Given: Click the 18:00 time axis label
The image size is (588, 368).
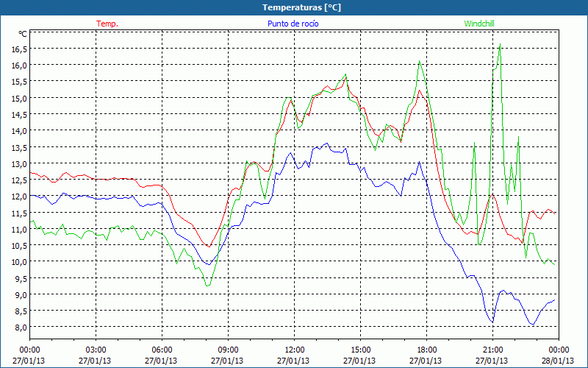Looking at the screenshot, I should (x=426, y=350).
